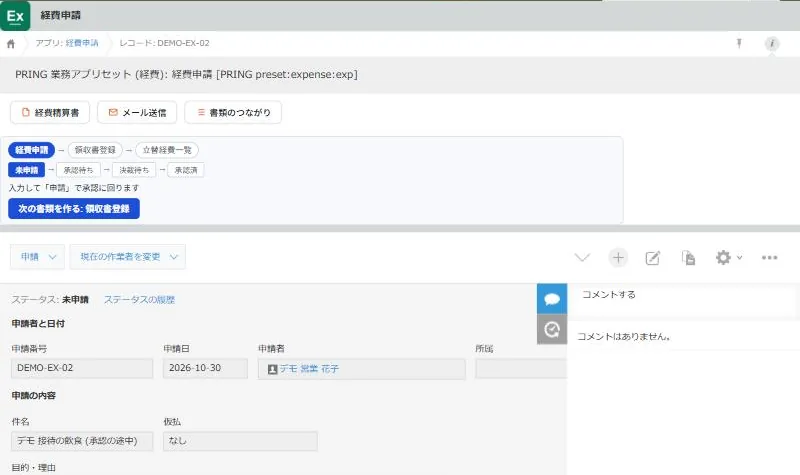Click the duplicate record icon
Screen dimensions: 800x475
point(688,258)
